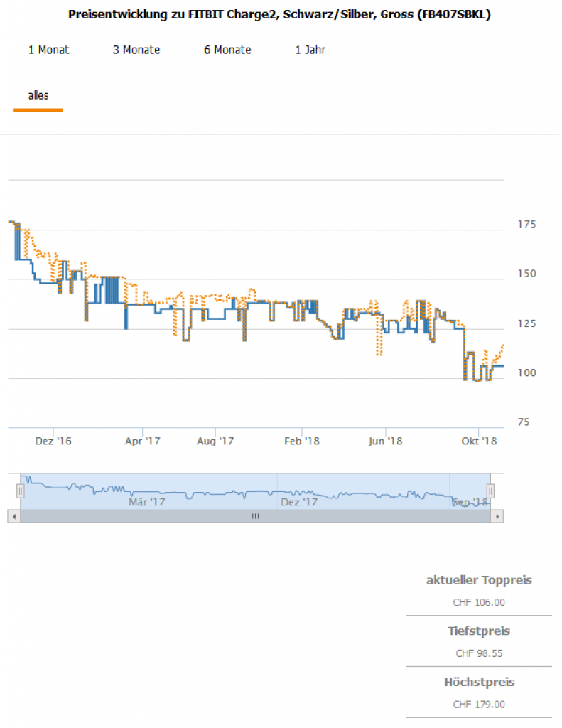Switch to the 3 Monate range

(x=136, y=50)
